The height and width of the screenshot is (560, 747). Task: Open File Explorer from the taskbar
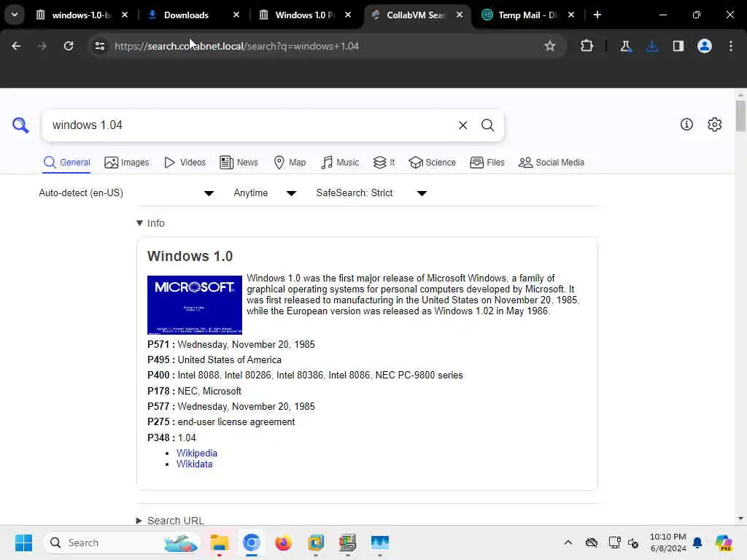point(220,542)
